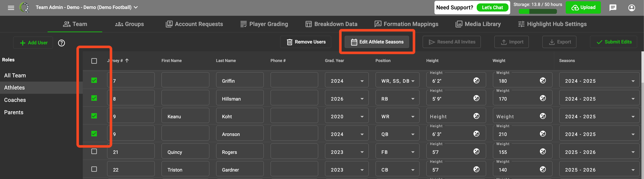Check the checkbox for Quincy Rogers

(94, 151)
